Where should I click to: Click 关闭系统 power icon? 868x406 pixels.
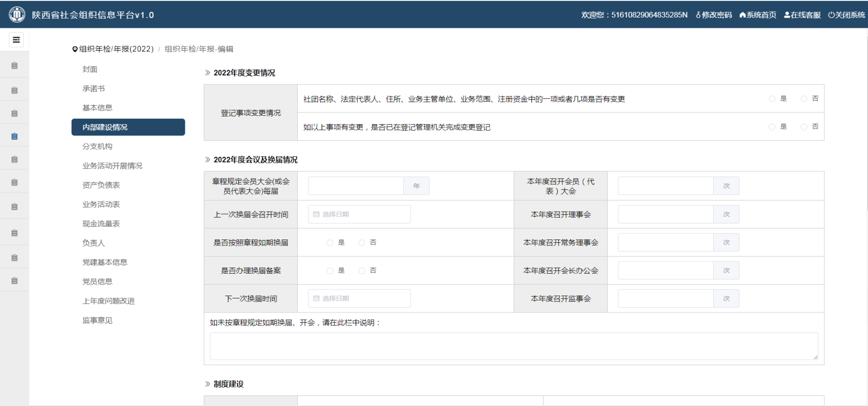click(847, 15)
